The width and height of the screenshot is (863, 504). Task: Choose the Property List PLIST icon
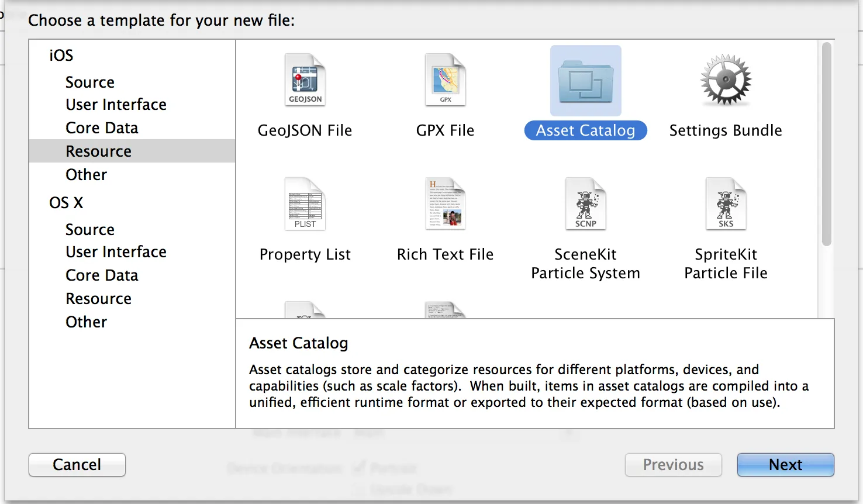click(x=305, y=204)
